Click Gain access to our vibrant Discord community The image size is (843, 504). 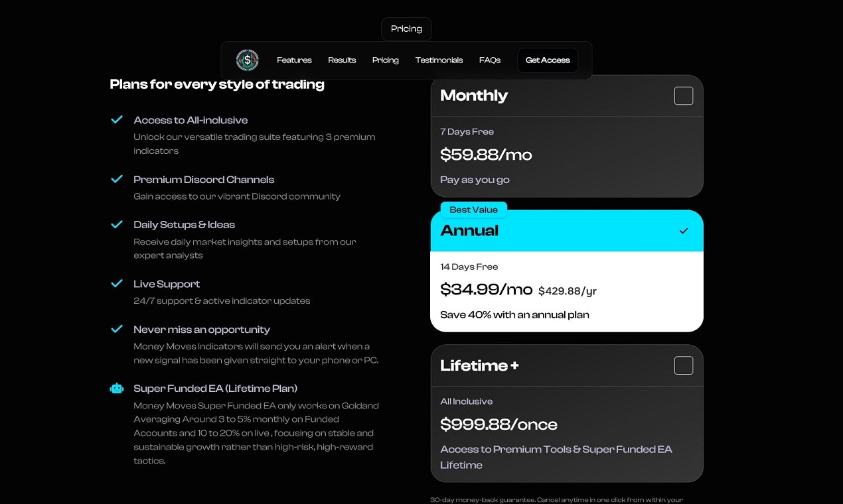click(x=237, y=196)
